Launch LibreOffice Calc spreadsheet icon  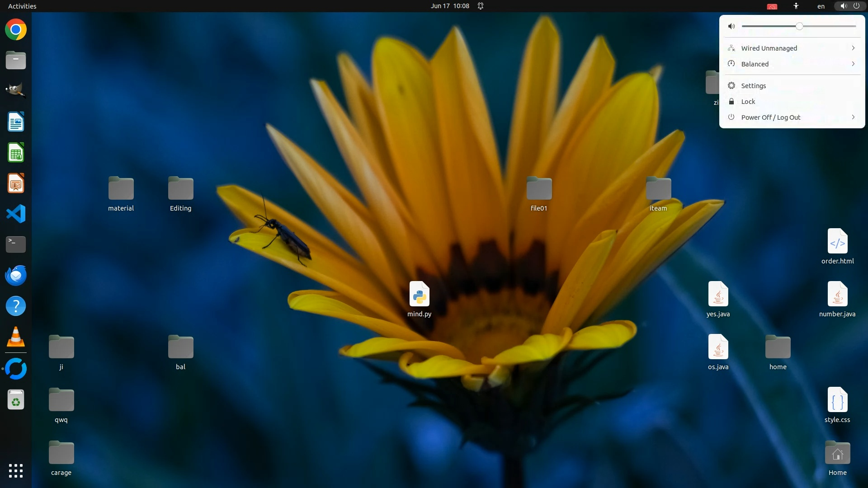click(x=16, y=153)
